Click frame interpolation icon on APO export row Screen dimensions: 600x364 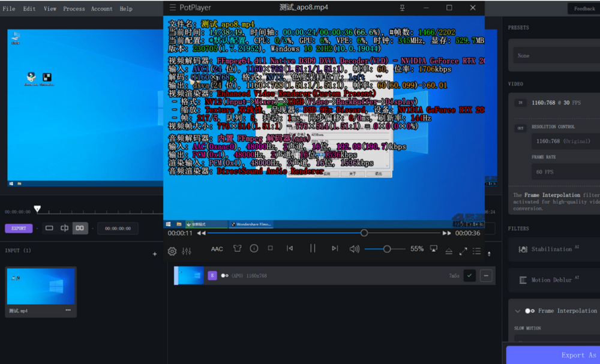tap(224, 275)
